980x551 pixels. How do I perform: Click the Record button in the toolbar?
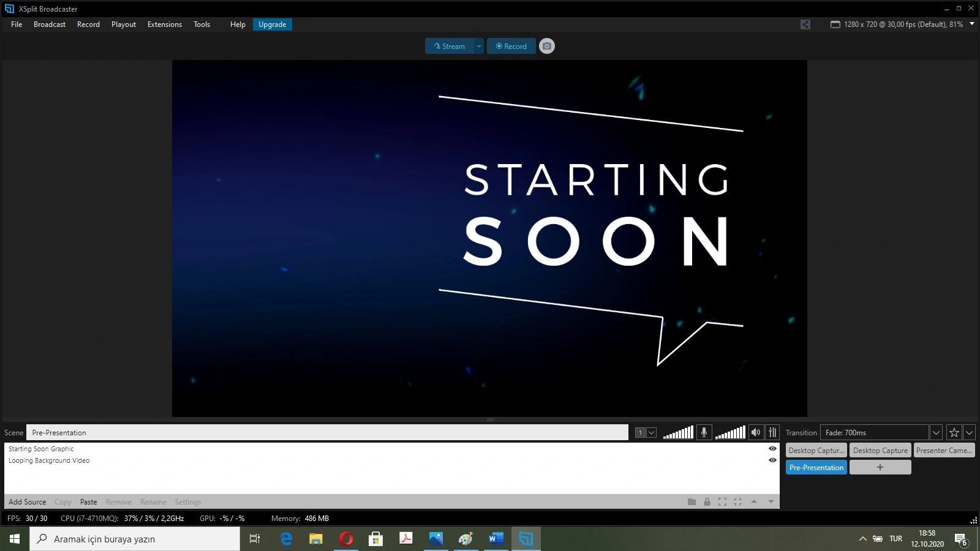(511, 46)
